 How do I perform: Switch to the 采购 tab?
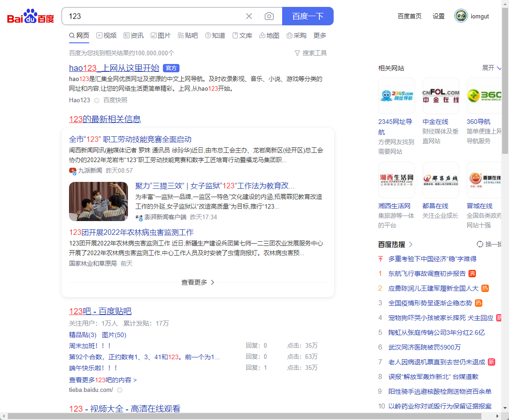(296, 35)
